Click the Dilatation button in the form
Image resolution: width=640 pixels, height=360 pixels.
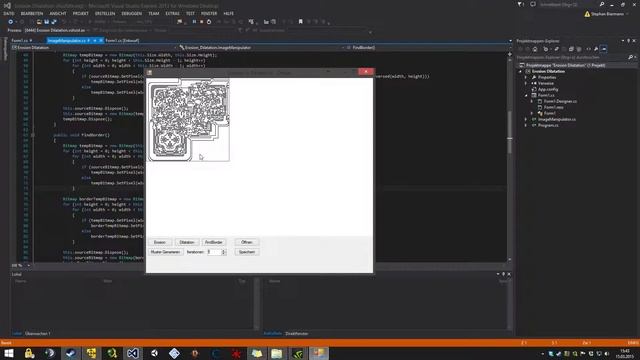[x=187, y=242]
